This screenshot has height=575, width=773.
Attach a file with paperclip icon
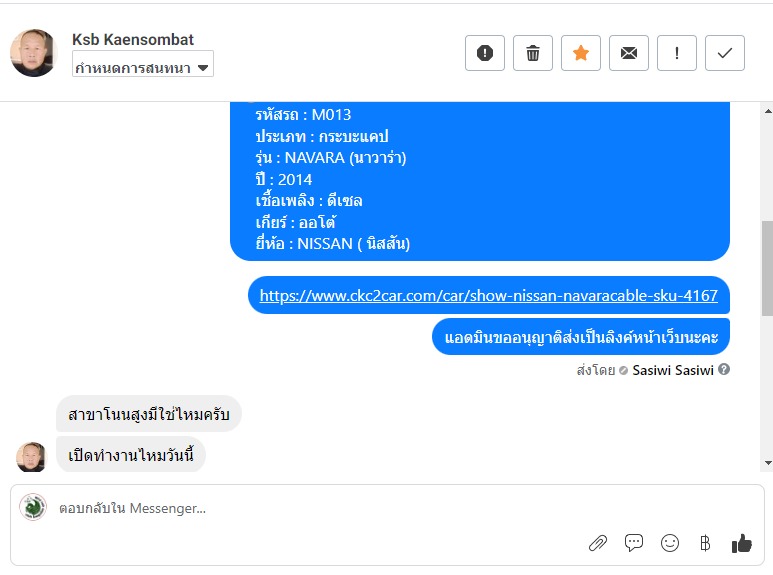tap(597, 543)
